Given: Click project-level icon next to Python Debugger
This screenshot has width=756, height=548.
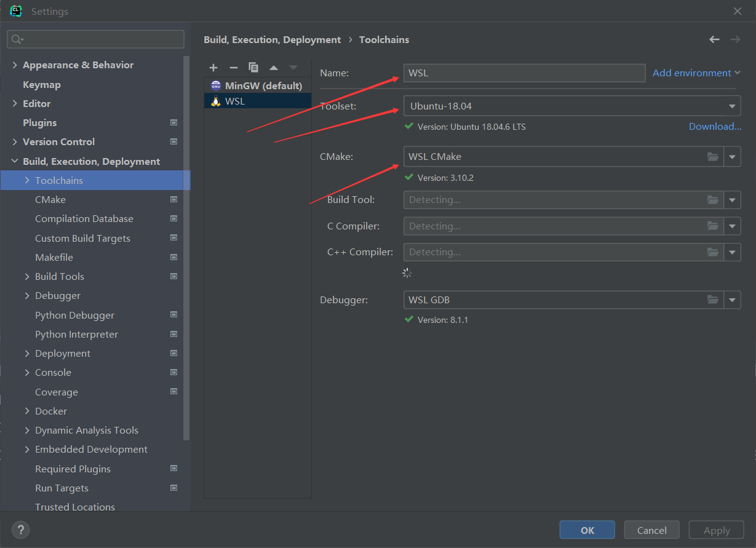Looking at the screenshot, I should pos(173,315).
